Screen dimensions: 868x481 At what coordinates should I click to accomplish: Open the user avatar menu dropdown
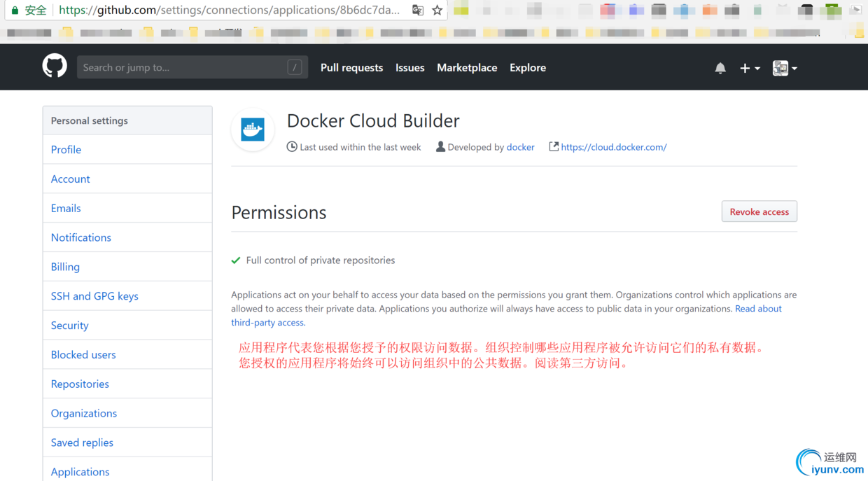(785, 68)
